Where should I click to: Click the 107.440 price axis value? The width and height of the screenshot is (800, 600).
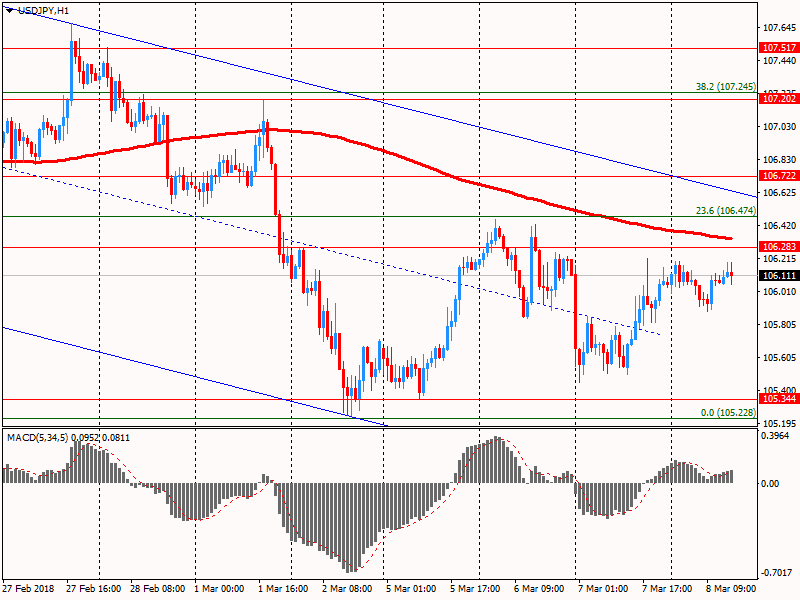pyautogui.click(x=779, y=61)
